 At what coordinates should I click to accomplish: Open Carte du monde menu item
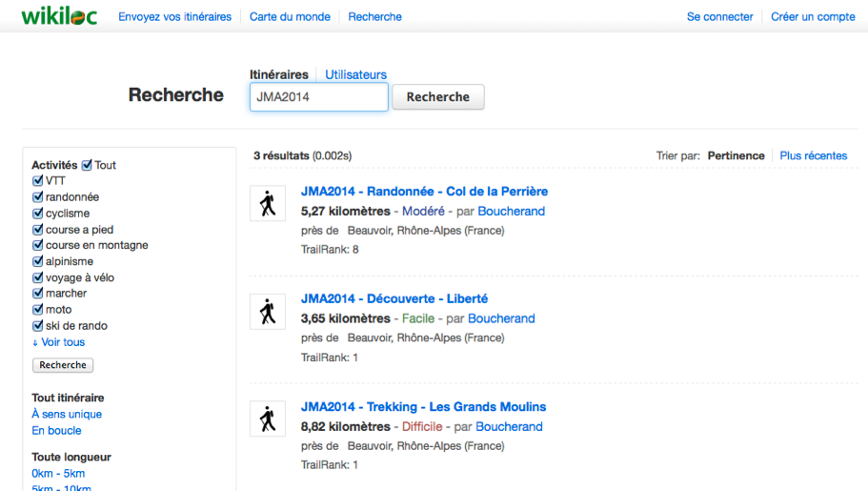[x=290, y=16]
